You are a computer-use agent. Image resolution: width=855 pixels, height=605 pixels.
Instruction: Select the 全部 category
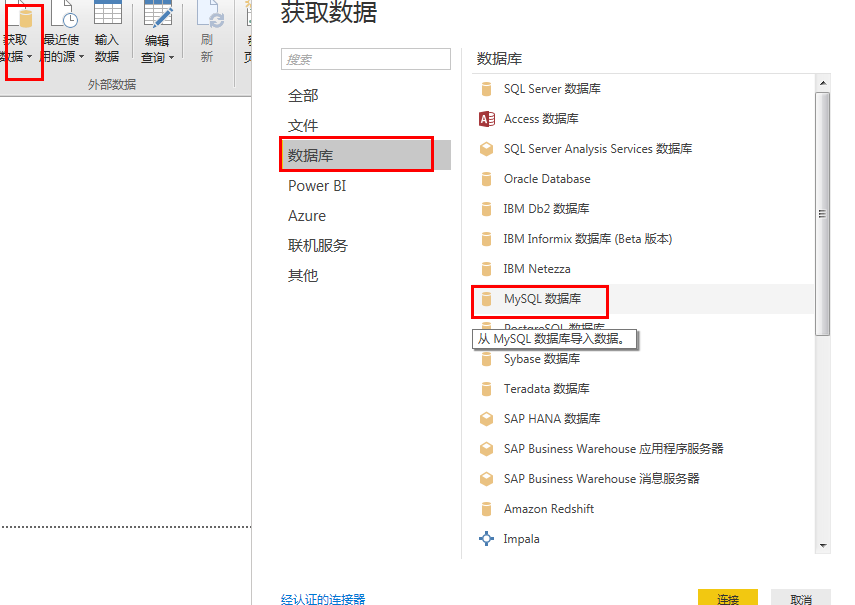tap(366, 96)
